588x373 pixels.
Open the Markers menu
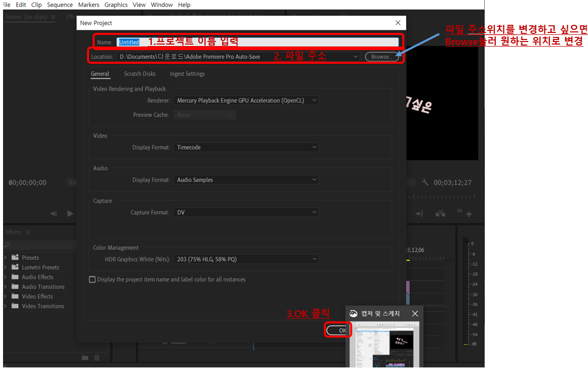(x=89, y=5)
